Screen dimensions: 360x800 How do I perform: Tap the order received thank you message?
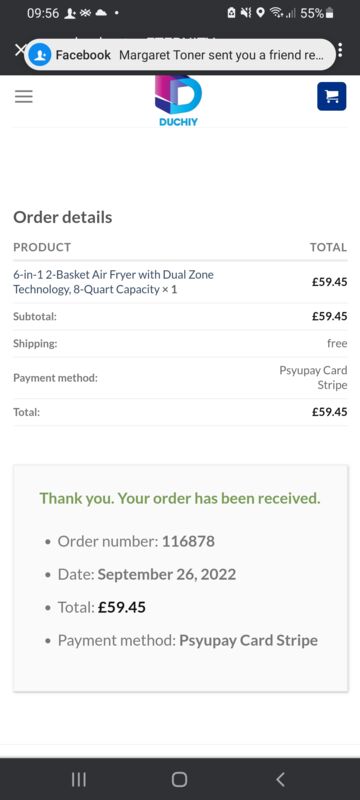point(180,498)
